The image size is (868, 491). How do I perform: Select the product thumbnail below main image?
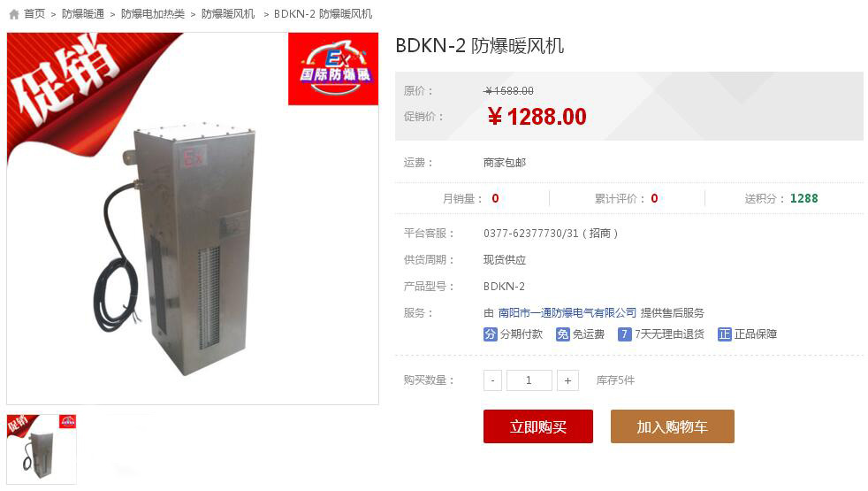pos(42,449)
